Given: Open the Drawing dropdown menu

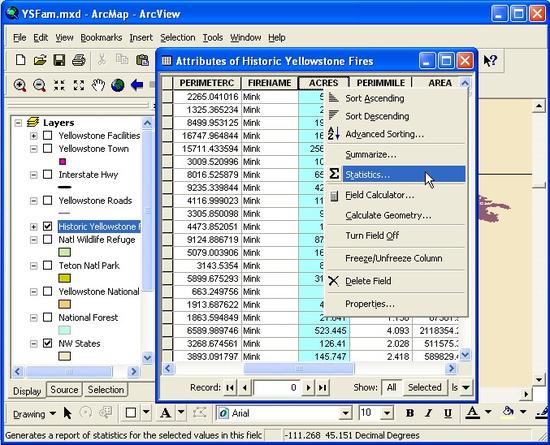Looking at the screenshot, I should (34, 414).
